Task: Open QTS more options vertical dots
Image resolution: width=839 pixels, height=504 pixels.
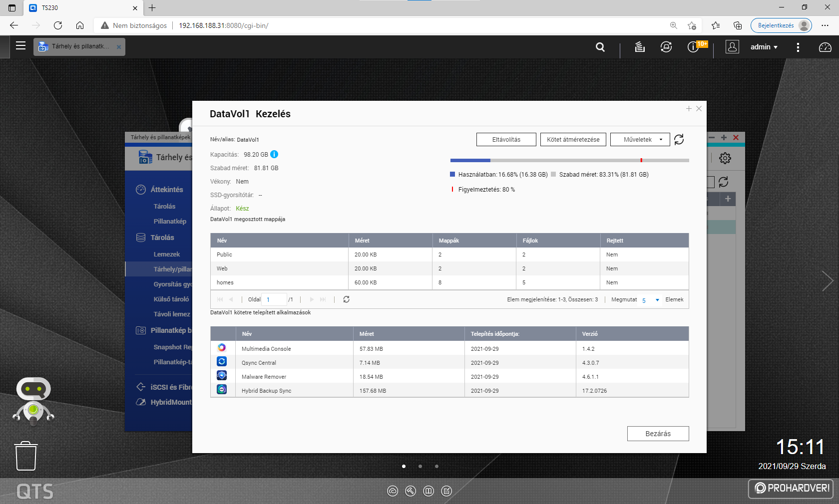Action: [x=798, y=47]
